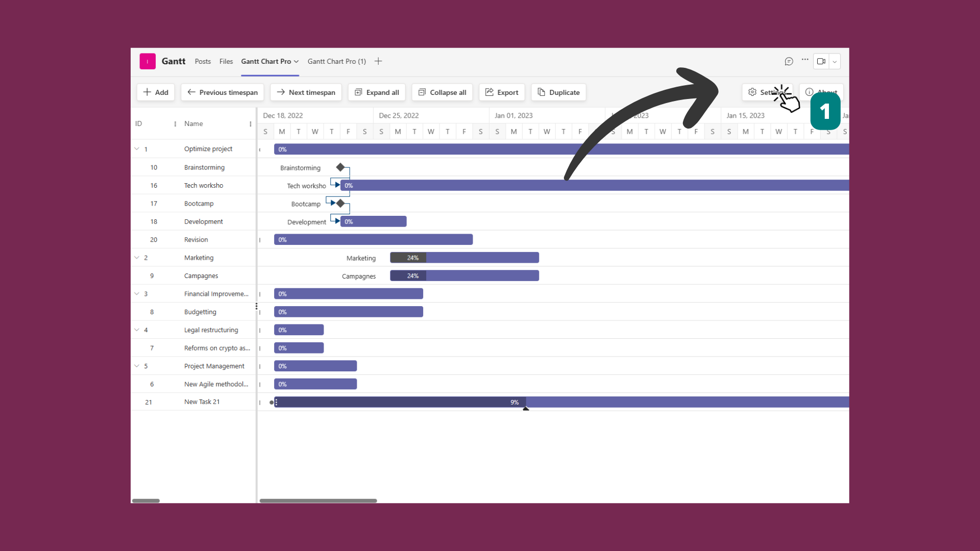980x551 pixels.
Task: Open Settings via the gear icon
Action: (752, 92)
